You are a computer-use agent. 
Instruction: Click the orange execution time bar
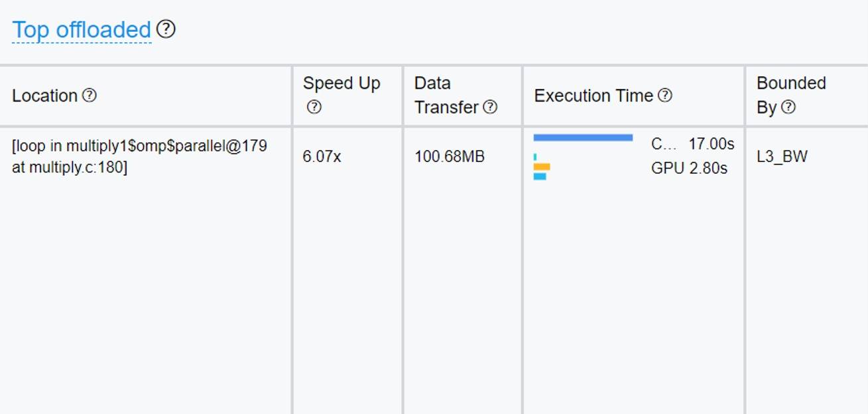542,167
